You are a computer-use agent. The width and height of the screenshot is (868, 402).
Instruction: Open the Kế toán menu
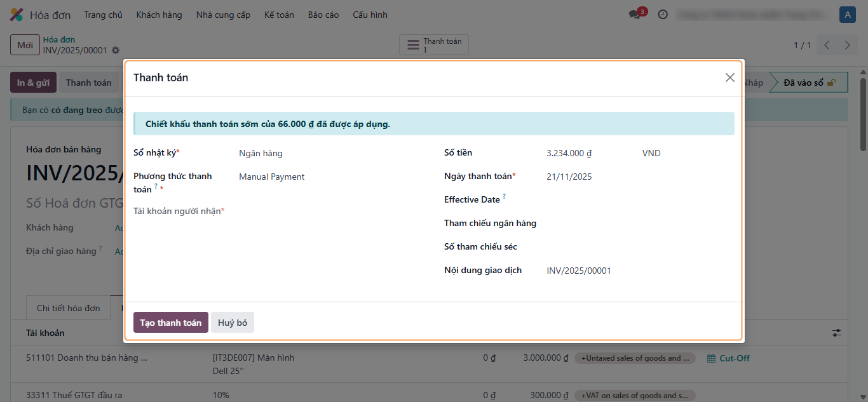tap(279, 15)
